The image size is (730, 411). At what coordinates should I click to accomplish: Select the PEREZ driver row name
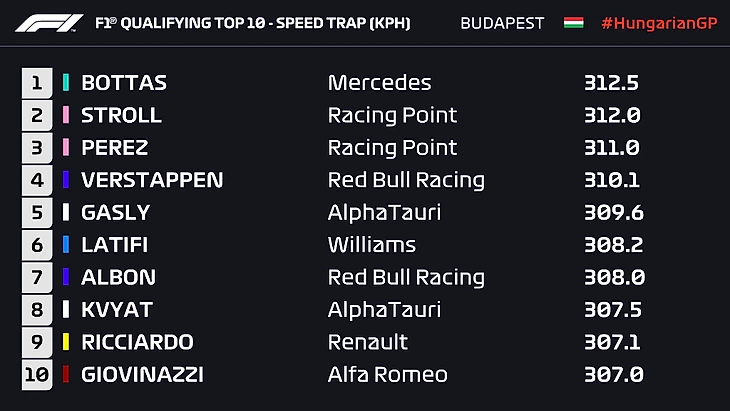(x=115, y=148)
